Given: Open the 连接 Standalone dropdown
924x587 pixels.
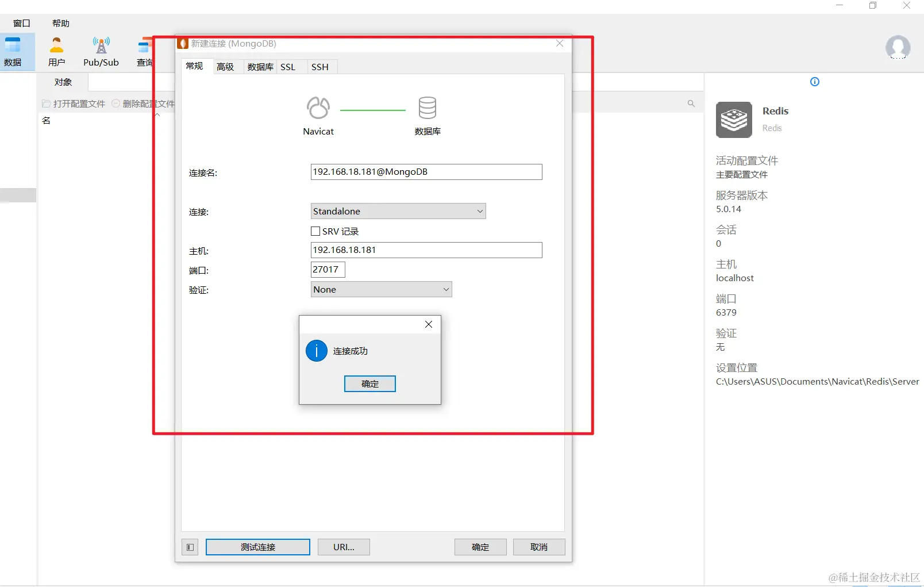Looking at the screenshot, I should click(398, 211).
